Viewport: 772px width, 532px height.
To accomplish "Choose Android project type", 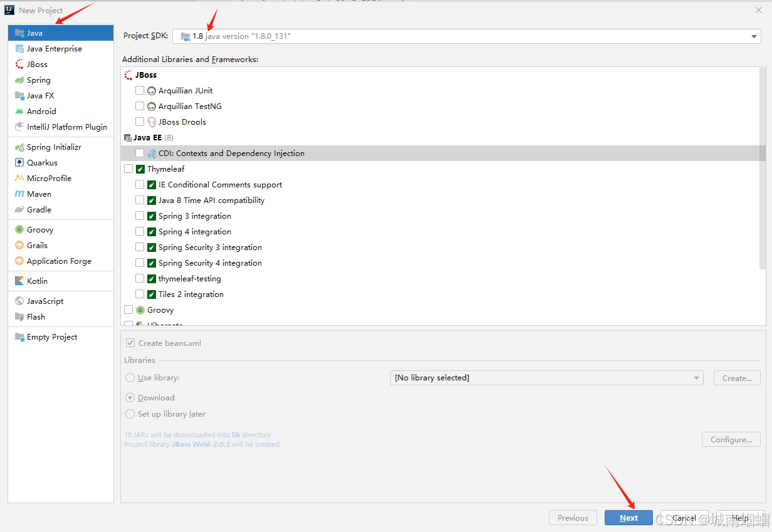I will 61,111.
